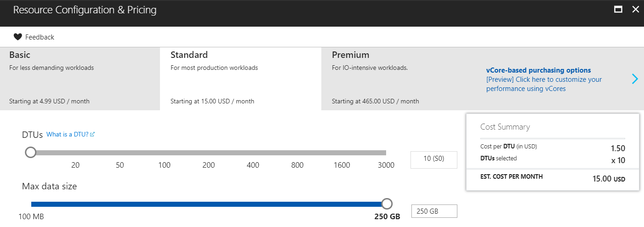
Task: Click the DTU value input box '10 (S0)'
Action: click(x=433, y=159)
